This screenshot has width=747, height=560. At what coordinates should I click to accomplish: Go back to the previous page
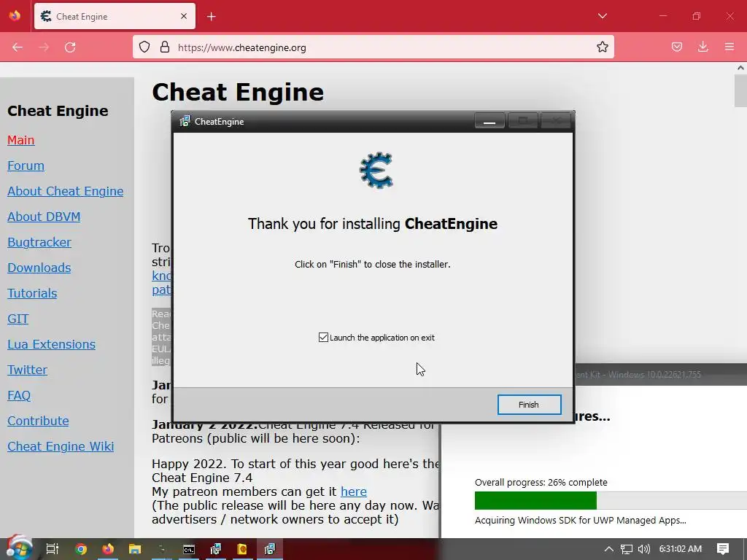click(18, 47)
